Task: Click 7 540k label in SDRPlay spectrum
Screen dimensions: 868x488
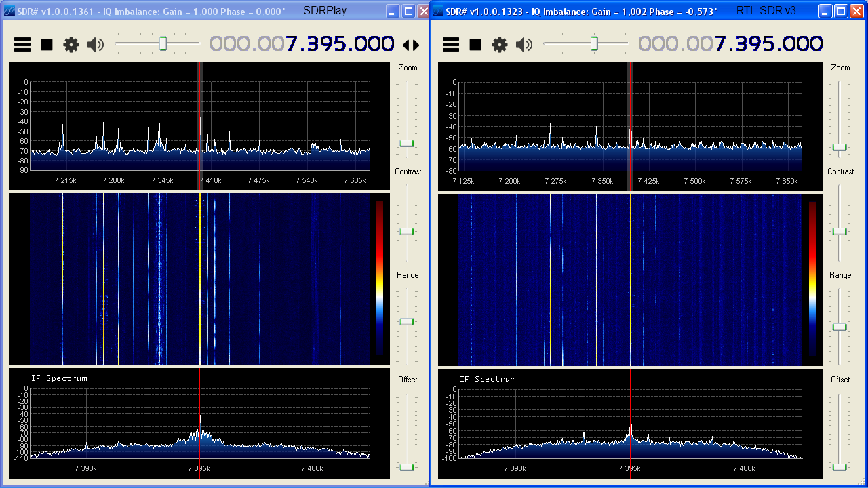Action: [x=307, y=181]
